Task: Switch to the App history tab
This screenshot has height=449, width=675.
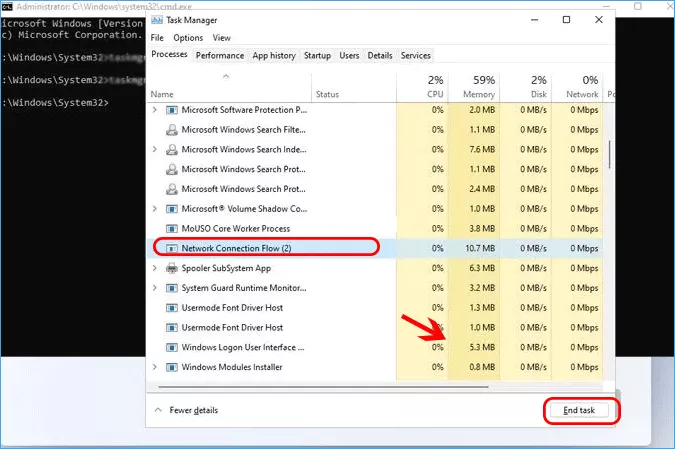Action: point(274,56)
